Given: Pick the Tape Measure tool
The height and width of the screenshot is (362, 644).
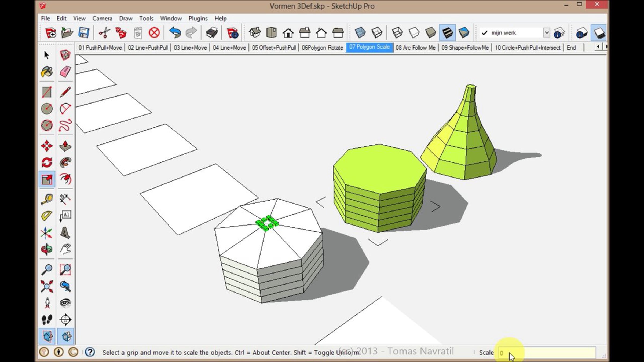Looking at the screenshot, I should (47, 199).
